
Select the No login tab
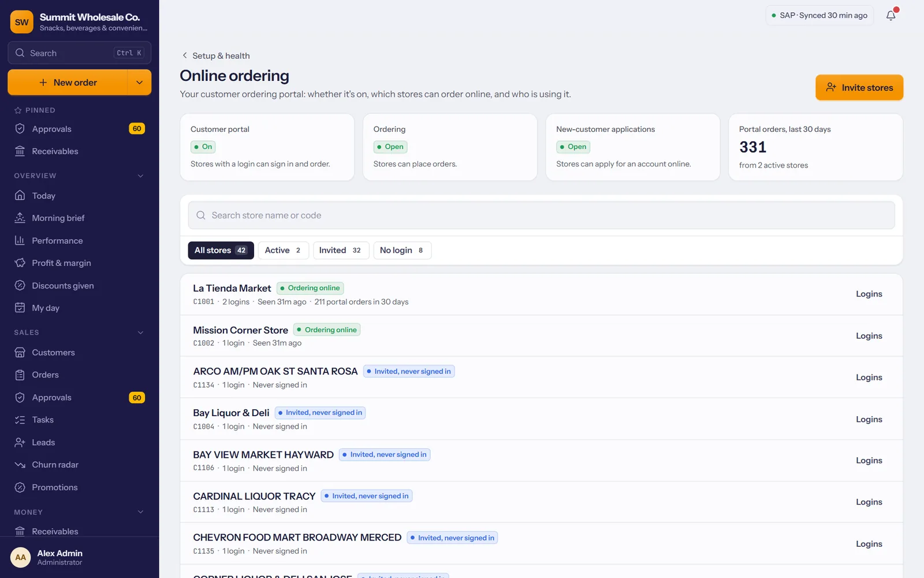pyautogui.click(x=402, y=250)
